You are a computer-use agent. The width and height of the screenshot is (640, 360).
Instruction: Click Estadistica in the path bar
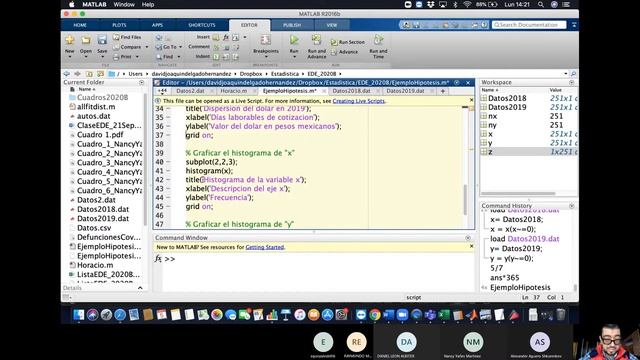285,74
